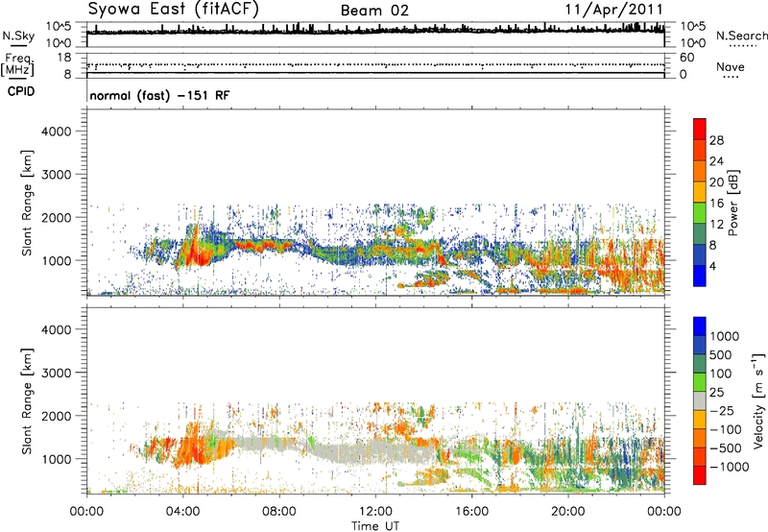Click the '-1000' velocity colorbar tick
This screenshot has height=532, width=768.
click(x=730, y=467)
